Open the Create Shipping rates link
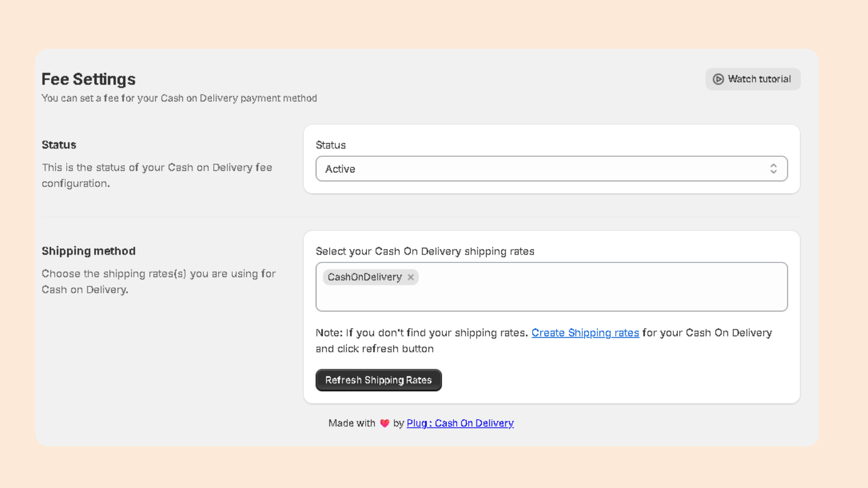Image resolution: width=868 pixels, height=488 pixels. [585, 333]
